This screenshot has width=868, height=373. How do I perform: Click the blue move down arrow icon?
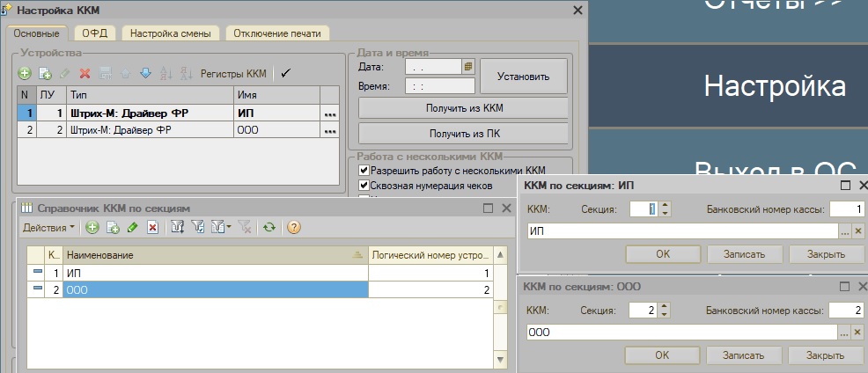146,74
